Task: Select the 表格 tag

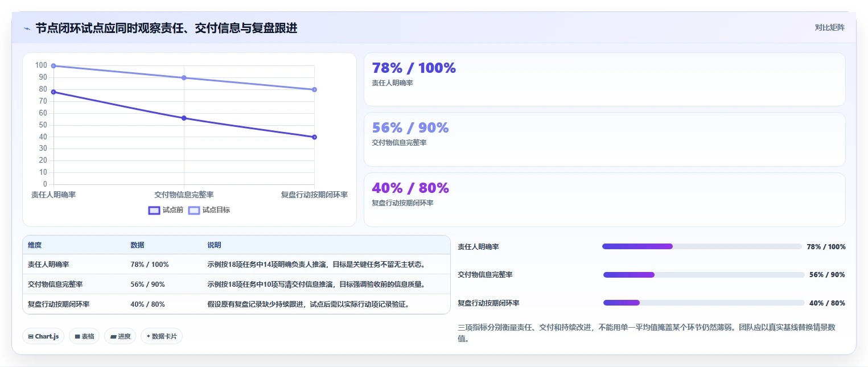Action: pyautogui.click(x=84, y=336)
